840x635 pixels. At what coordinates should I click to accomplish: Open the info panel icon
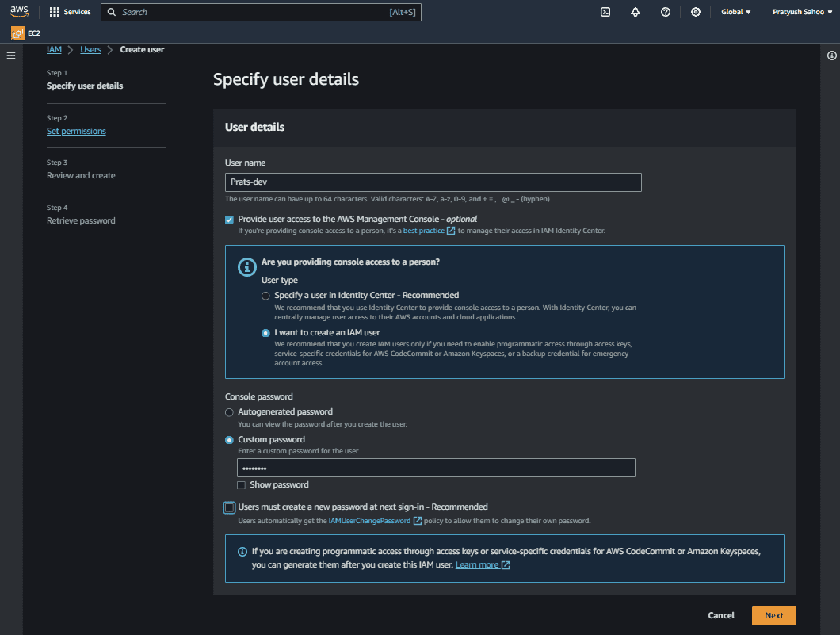click(832, 55)
